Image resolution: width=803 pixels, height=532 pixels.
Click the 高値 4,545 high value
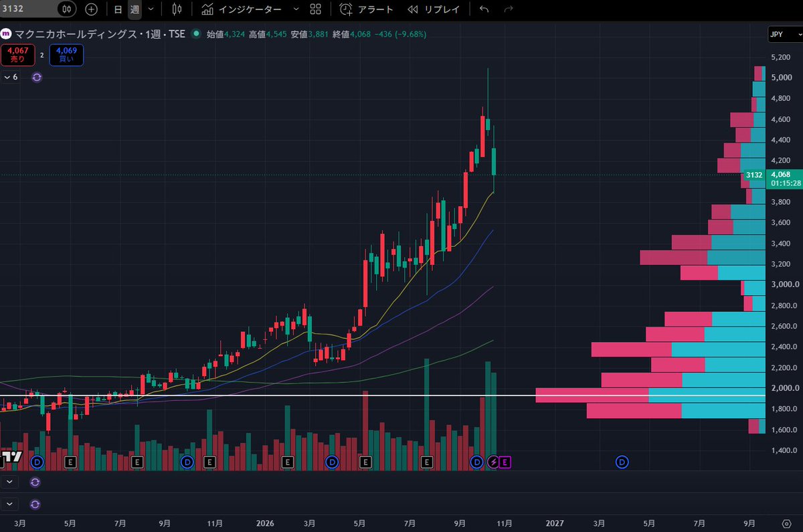[268, 33]
